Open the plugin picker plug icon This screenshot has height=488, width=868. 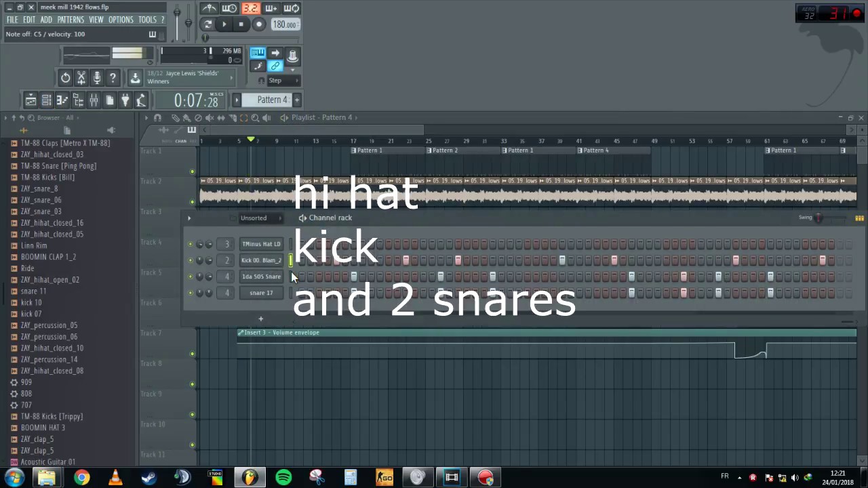[x=125, y=100]
